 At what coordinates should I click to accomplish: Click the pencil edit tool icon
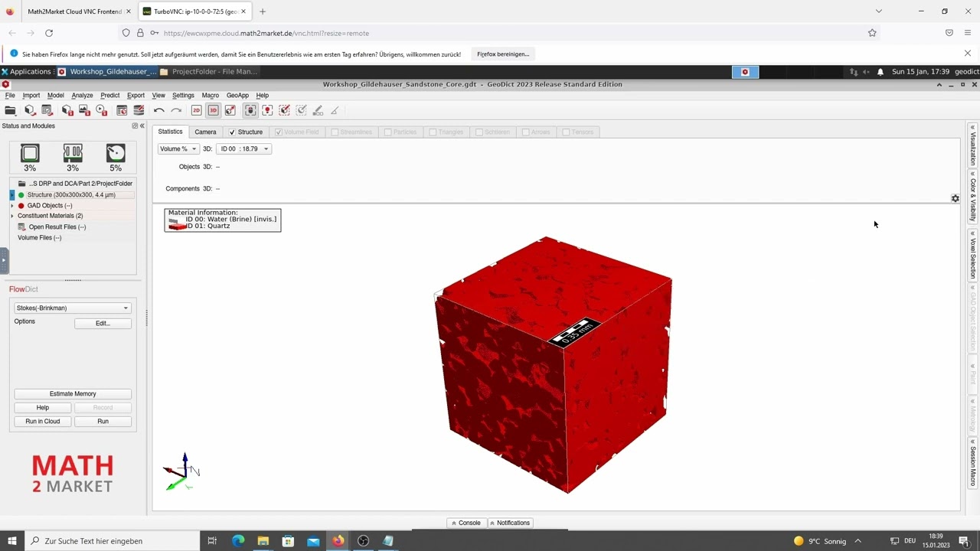click(x=318, y=110)
